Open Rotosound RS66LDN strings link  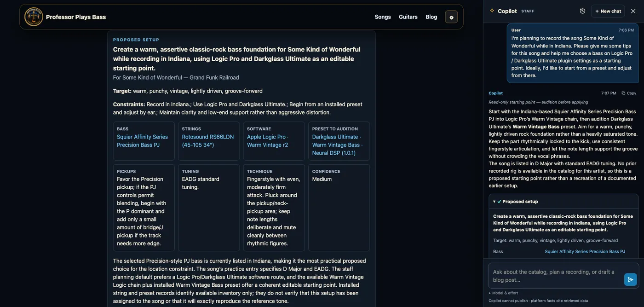click(208, 141)
